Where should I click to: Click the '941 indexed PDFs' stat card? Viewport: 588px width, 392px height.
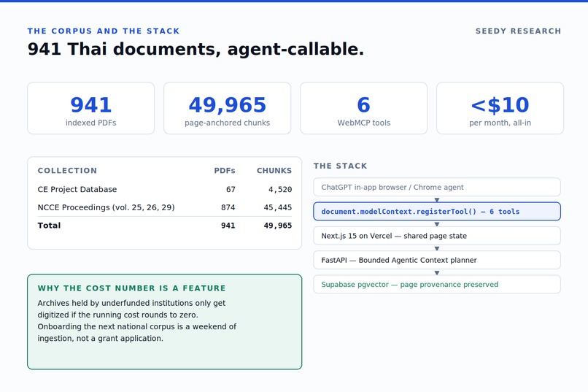click(x=90, y=108)
